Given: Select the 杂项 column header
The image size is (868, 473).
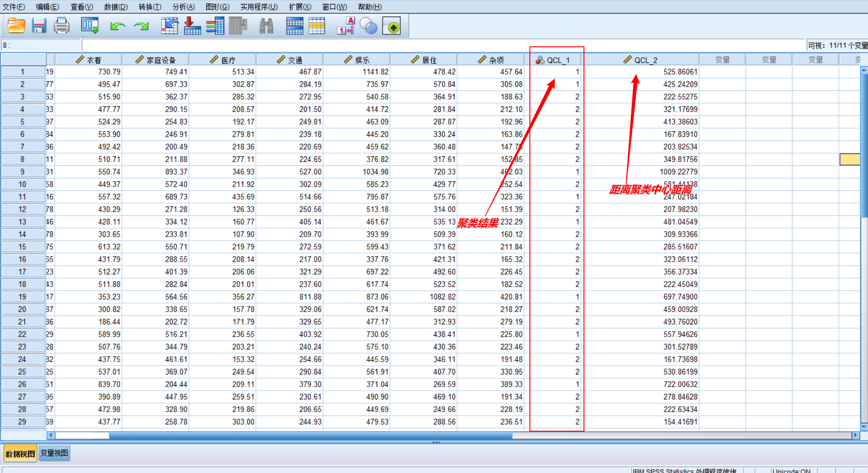Looking at the screenshot, I should pyautogui.click(x=491, y=60).
